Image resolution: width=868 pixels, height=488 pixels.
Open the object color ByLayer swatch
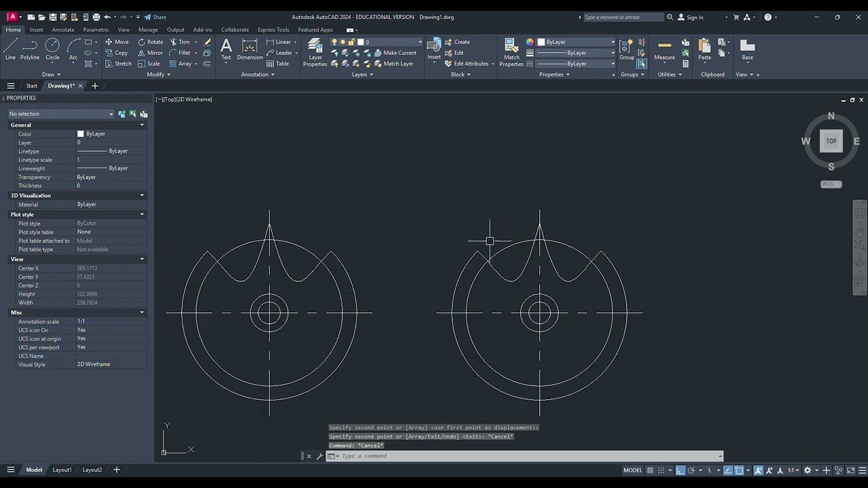pyautogui.click(x=541, y=42)
